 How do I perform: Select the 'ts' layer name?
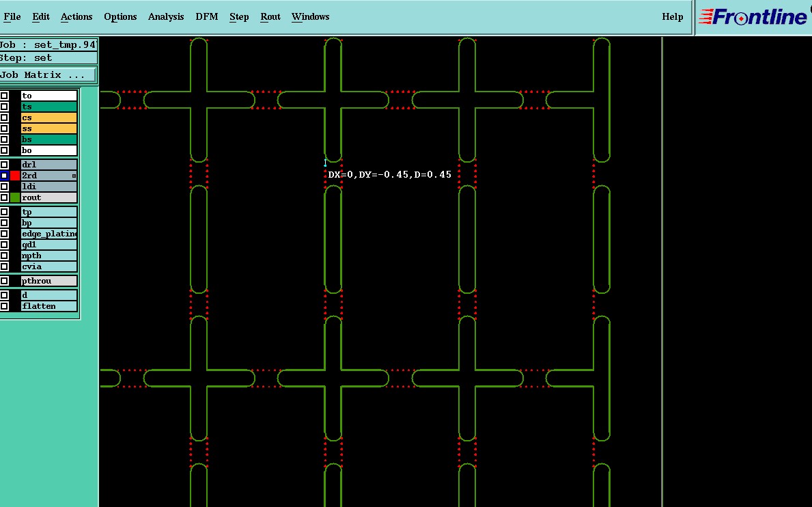[48, 106]
